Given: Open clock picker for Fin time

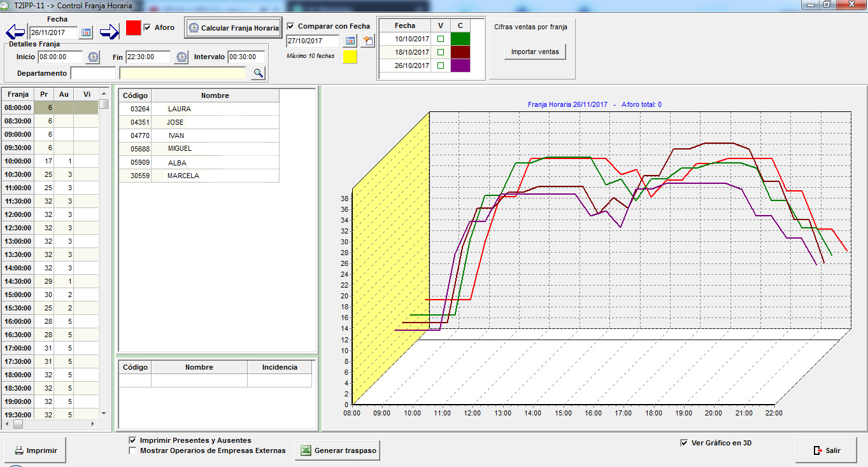Looking at the screenshot, I should (x=181, y=57).
